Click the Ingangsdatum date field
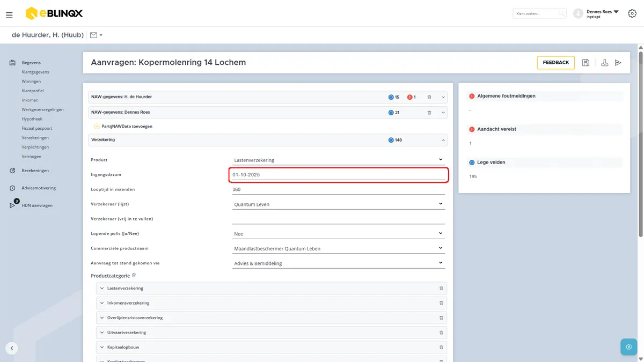Viewport: 644px width, 362px height. [x=339, y=175]
